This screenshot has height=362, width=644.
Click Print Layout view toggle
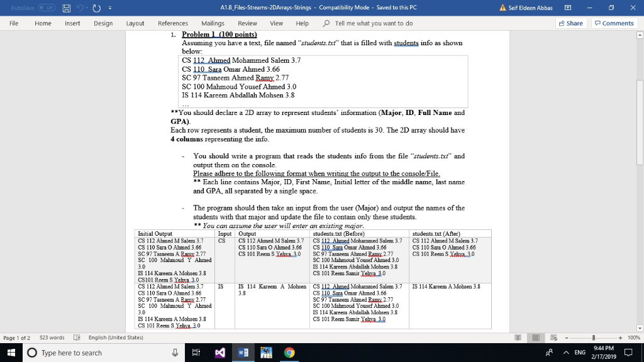pyautogui.click(x=536, y=337)
